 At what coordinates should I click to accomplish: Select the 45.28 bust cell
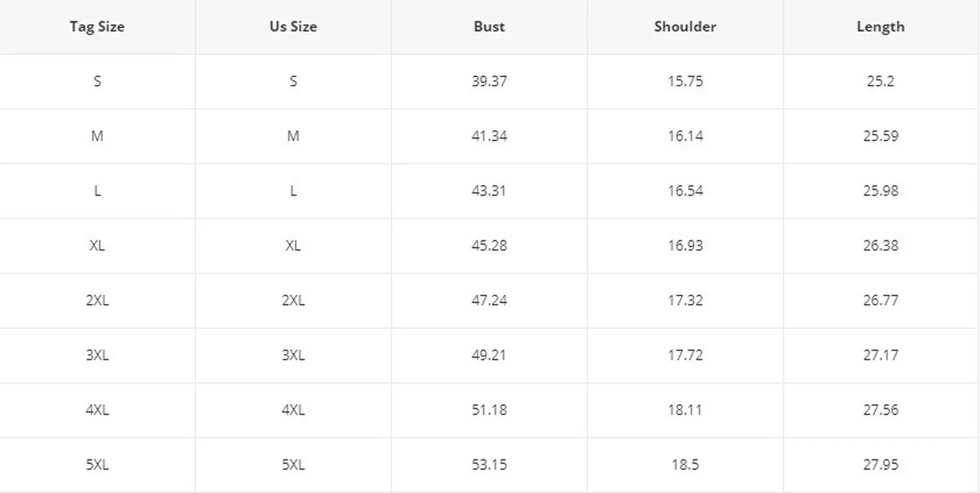489,245
